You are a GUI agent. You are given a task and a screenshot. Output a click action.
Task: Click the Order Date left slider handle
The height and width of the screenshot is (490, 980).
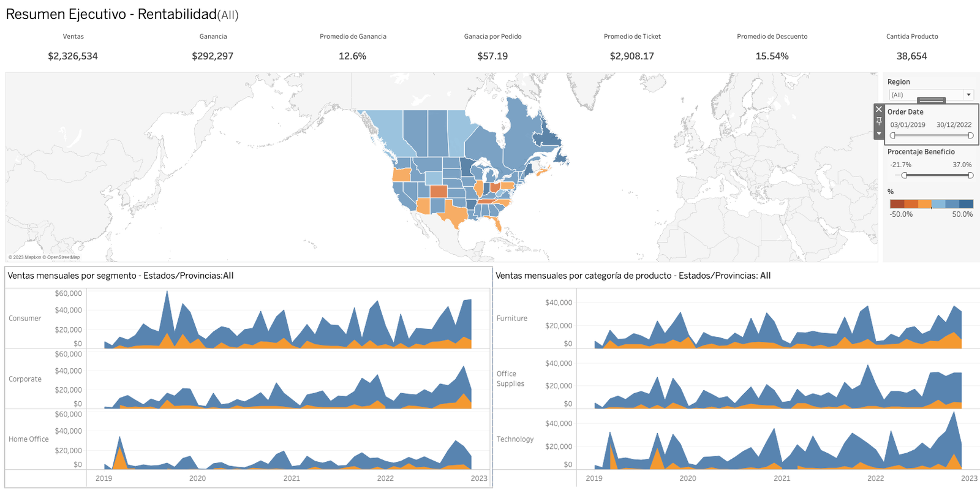(893, 135)
